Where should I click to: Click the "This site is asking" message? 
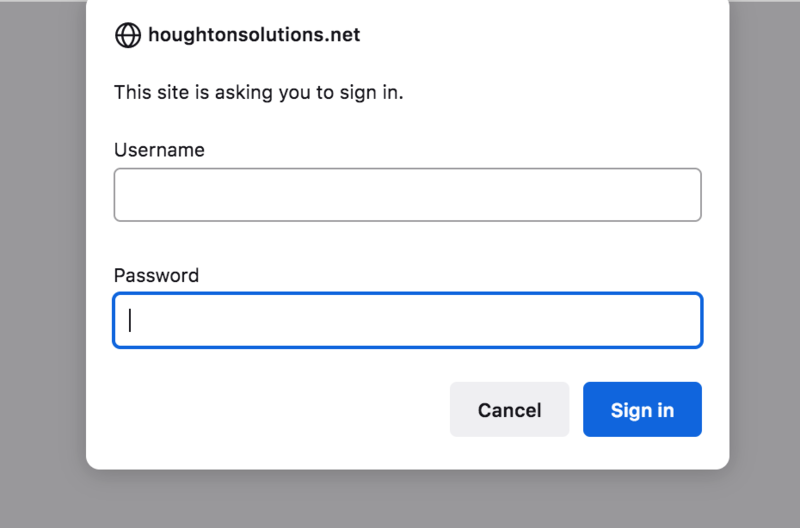tap(258, 93)
